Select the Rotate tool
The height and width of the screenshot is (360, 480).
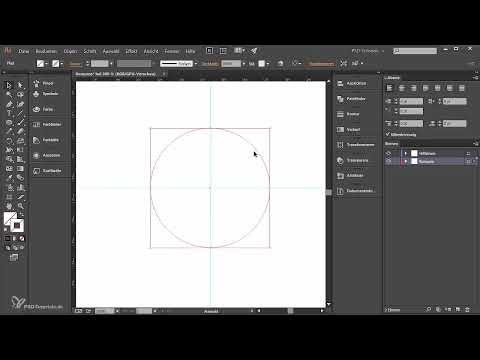(x=9, y=141)
